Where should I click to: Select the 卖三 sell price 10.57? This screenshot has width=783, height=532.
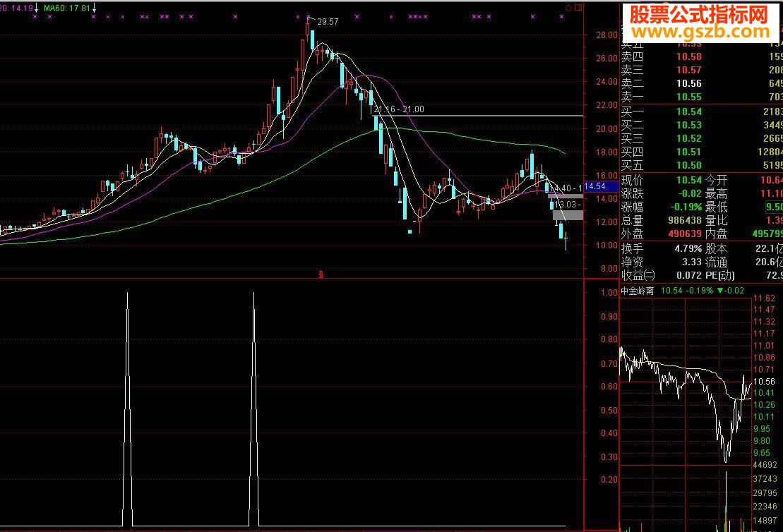click(688, 71)
